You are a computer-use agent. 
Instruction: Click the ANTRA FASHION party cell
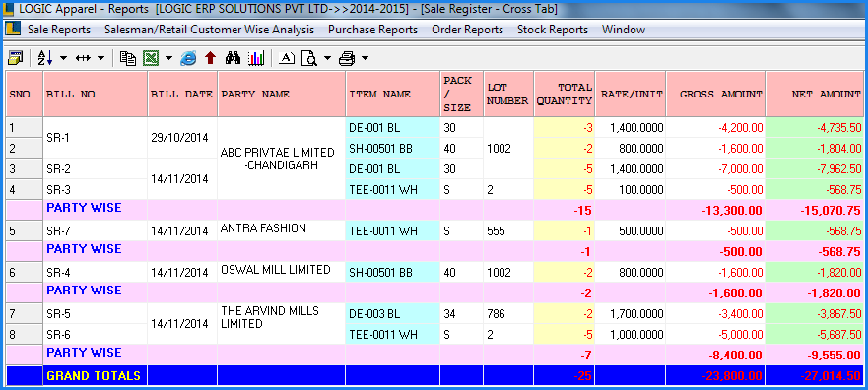click(281, 230)
